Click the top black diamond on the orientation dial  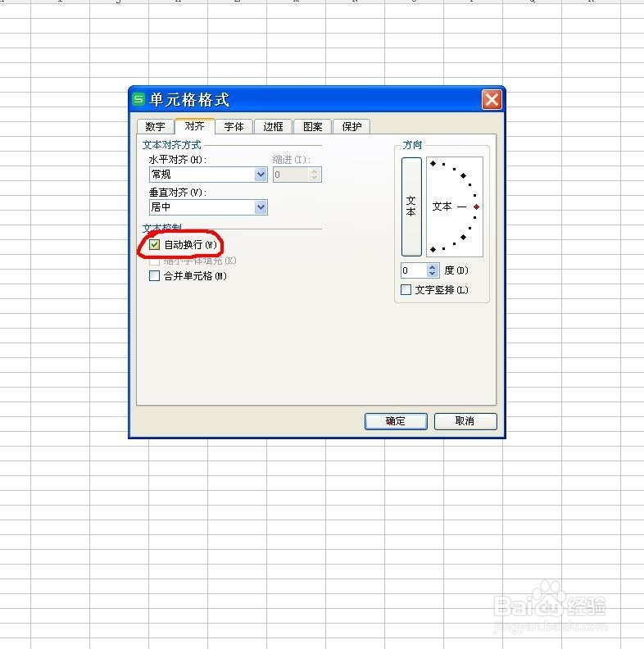pos(433,164)
